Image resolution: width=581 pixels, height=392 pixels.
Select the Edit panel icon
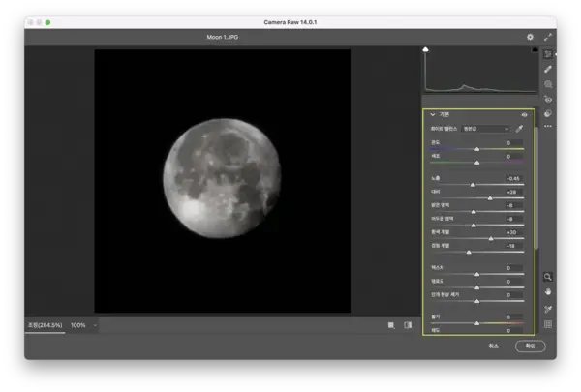pyautogui.click(x=548, y=55)
